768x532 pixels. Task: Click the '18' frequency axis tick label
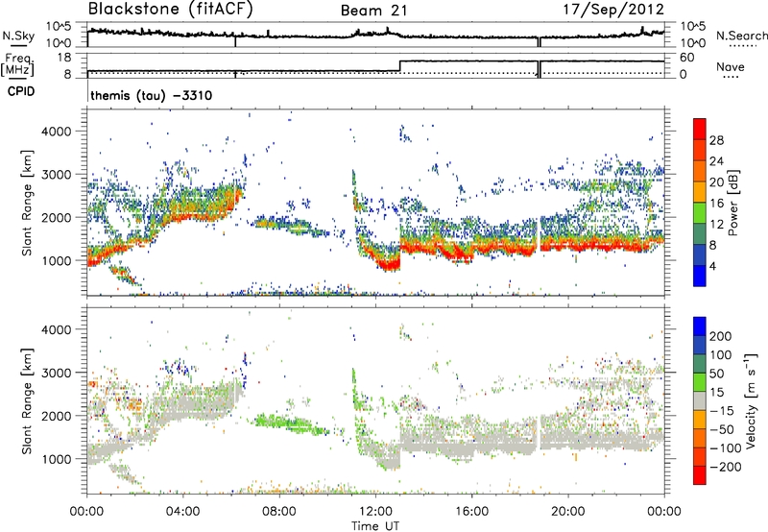[x=63, y=58]
